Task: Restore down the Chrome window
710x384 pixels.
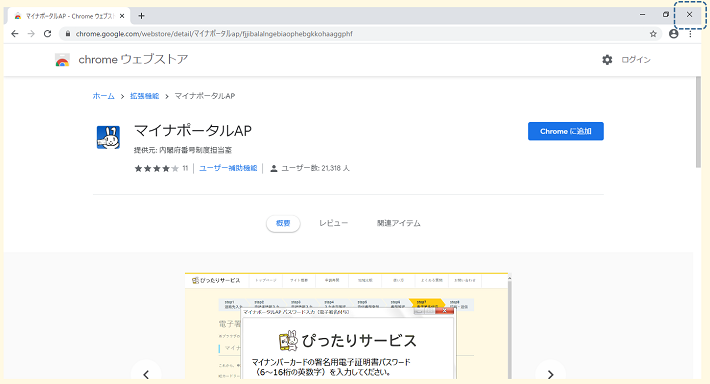Action: pos(666,14)
